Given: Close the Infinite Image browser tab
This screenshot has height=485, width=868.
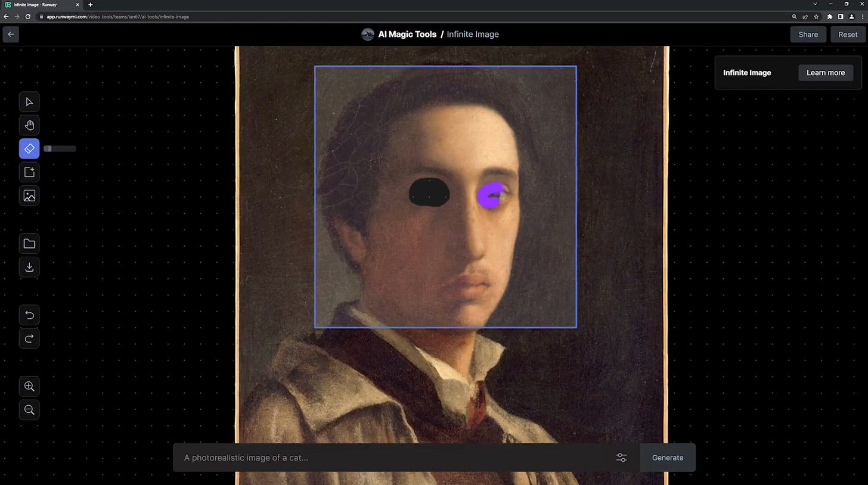Looking at the screenshot, I should click(77, 5).
